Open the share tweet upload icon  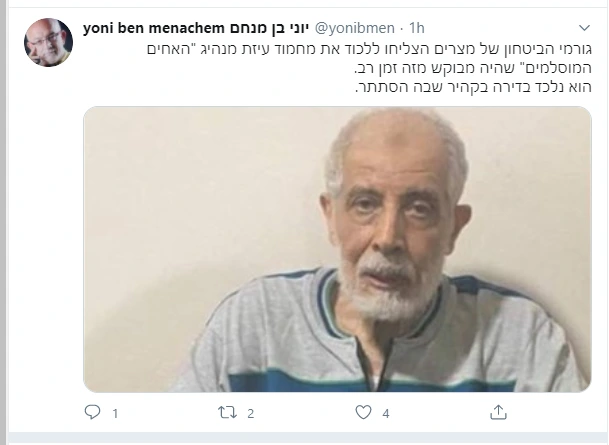tap(498, 412)
